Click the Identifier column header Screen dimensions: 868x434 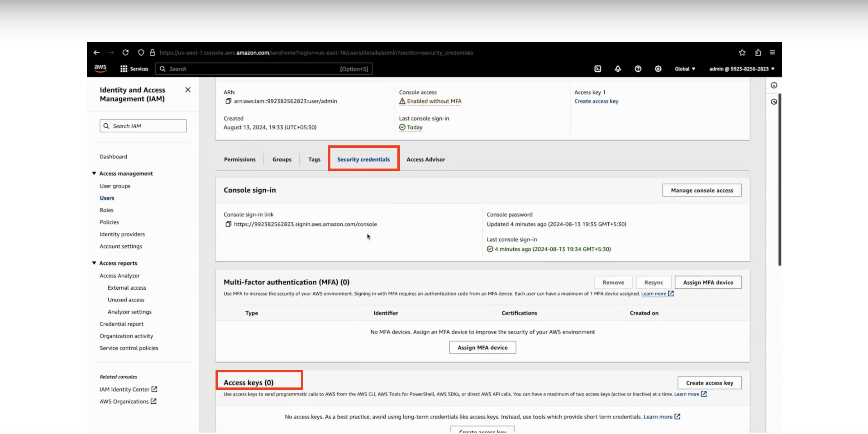(x=385, y=313)
